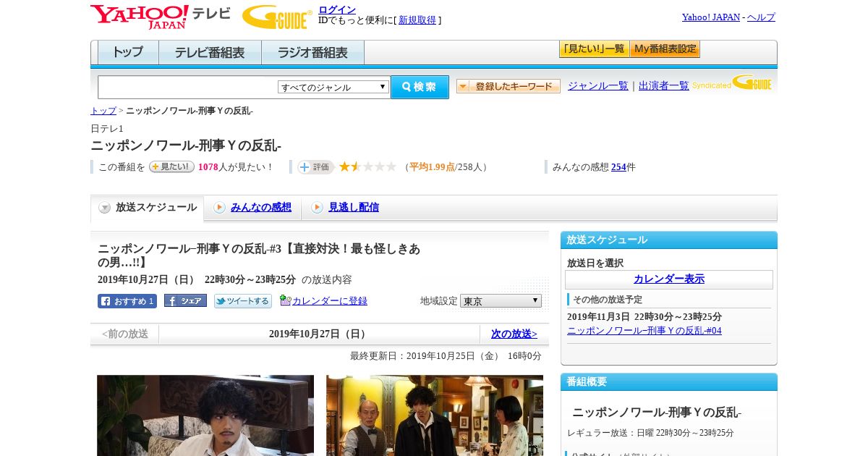The width and height of the screenshot is (868, 456).
Task: Open the 254 reviews count link
Action: point(618,167)
